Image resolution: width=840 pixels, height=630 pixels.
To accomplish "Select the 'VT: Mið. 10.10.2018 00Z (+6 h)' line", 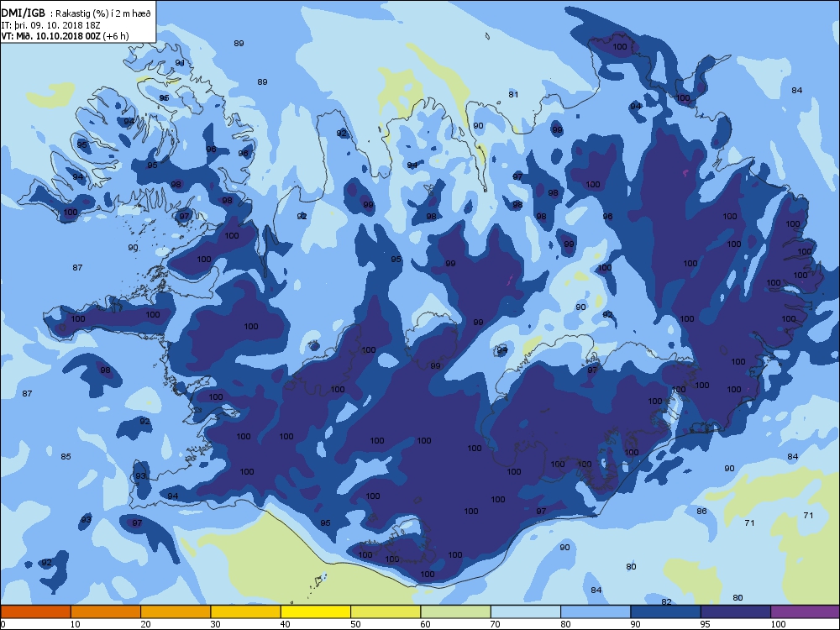I will [x=65, y=36].
